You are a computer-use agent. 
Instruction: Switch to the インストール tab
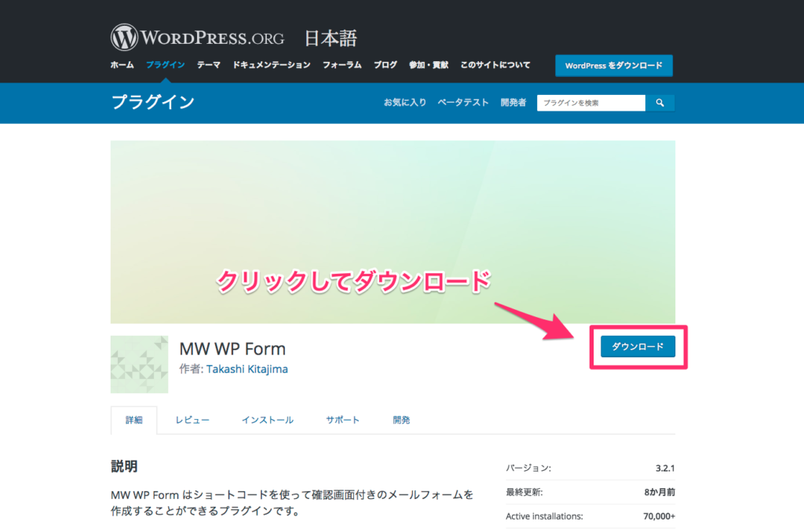tap(268, 420)
